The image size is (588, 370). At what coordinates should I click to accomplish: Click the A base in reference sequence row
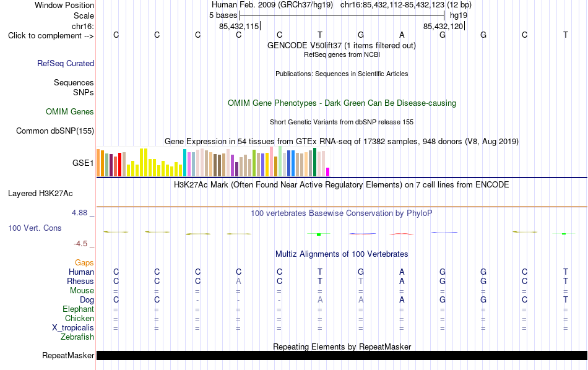[x=402, y=35]
